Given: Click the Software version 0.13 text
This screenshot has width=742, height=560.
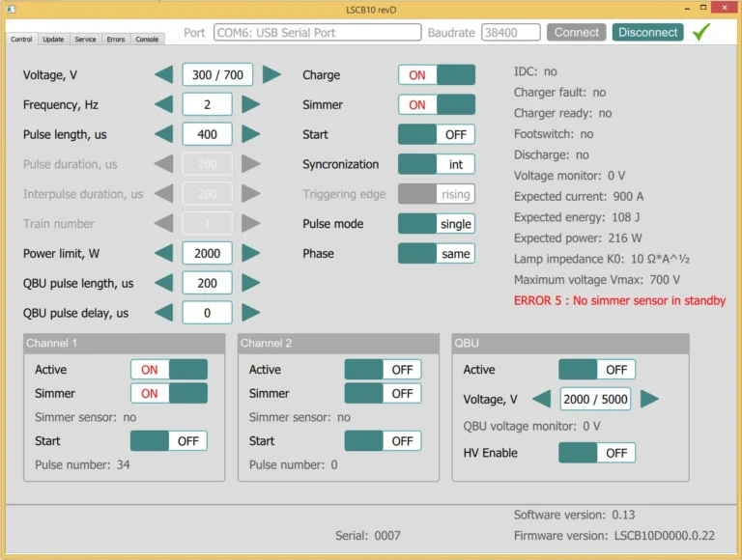Looking at the screenshot, I should pos(575,515).
